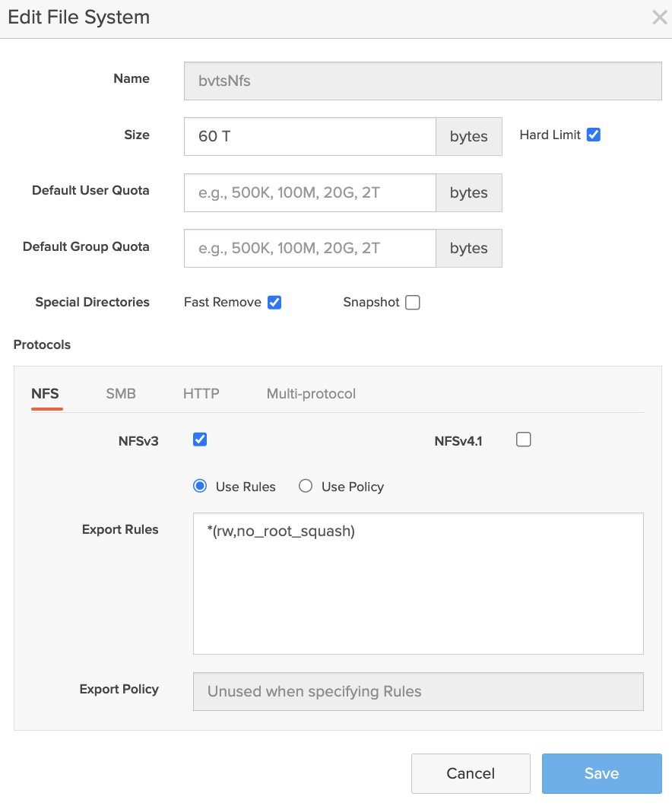Enable the NFSv4.1 checkbox
Viewport: 672px width, 806px height.
523,439
